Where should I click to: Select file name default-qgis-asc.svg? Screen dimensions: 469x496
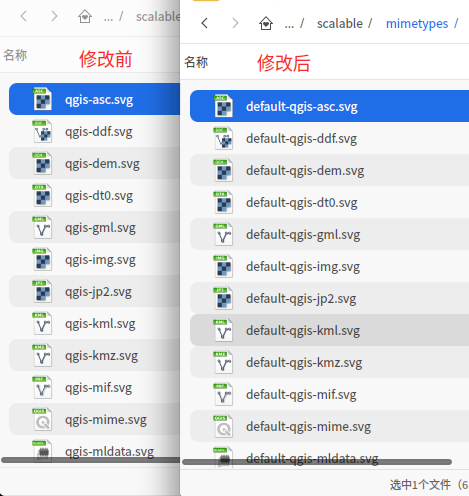pos(302,107)
